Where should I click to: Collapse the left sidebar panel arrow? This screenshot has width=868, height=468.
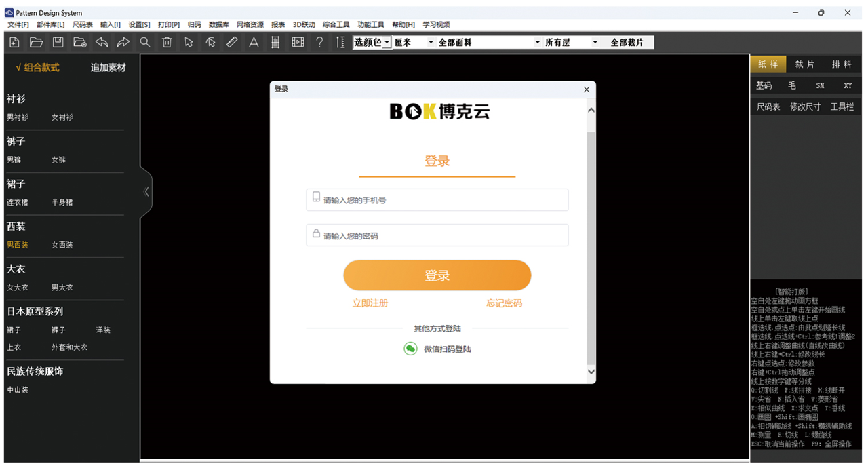[146, 192]
